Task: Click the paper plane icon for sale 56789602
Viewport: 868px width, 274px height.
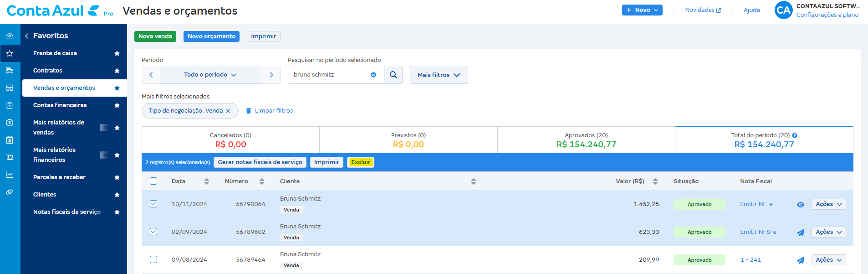Action: coord(800,233)
